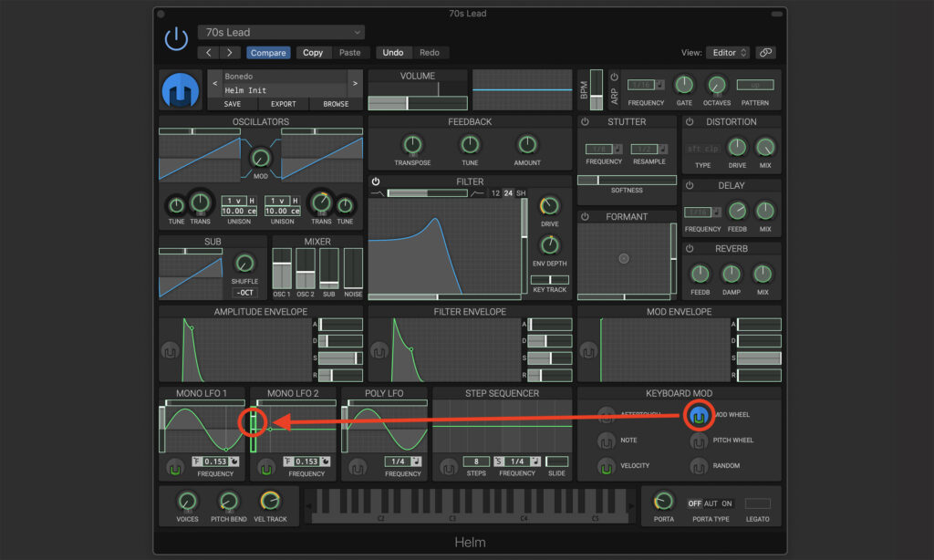Open the Arp PATTERN selector

tap(754, 85)
